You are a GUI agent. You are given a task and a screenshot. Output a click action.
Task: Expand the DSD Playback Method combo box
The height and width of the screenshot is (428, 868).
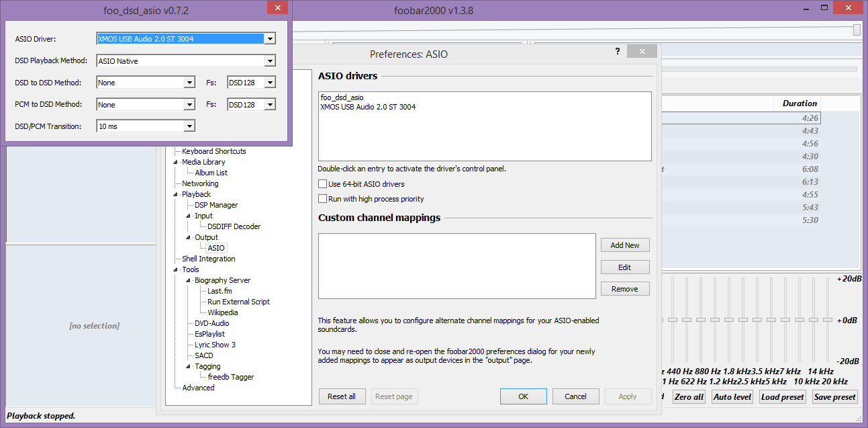click(x=270, y=61)
